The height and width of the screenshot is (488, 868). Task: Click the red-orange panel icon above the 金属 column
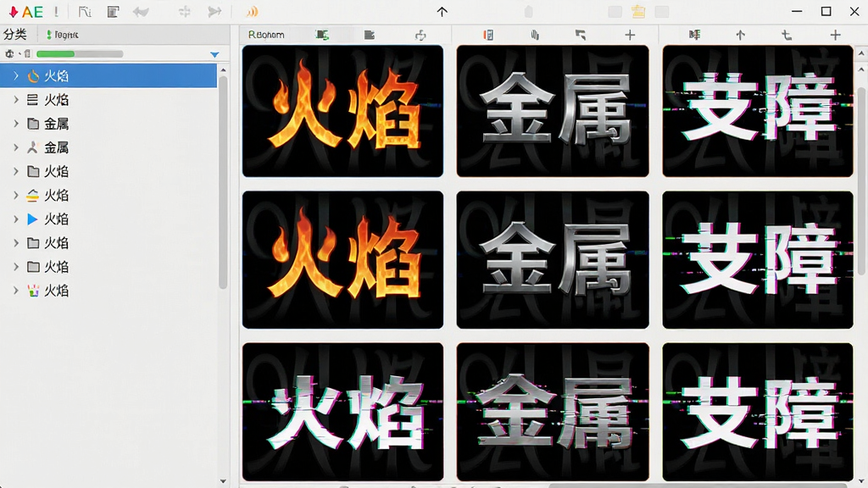488,35
